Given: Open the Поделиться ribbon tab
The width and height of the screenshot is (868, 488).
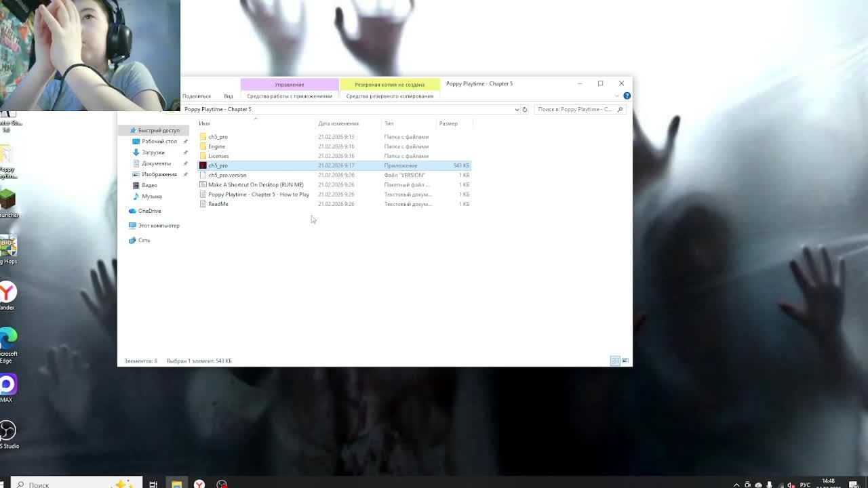Looking at the screenshot, I should coord(197,96).
